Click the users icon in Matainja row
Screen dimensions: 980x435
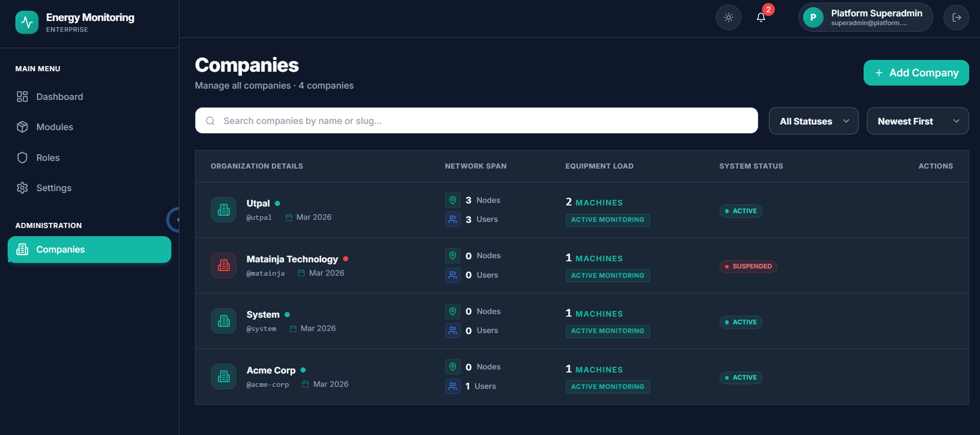point(453,275)
